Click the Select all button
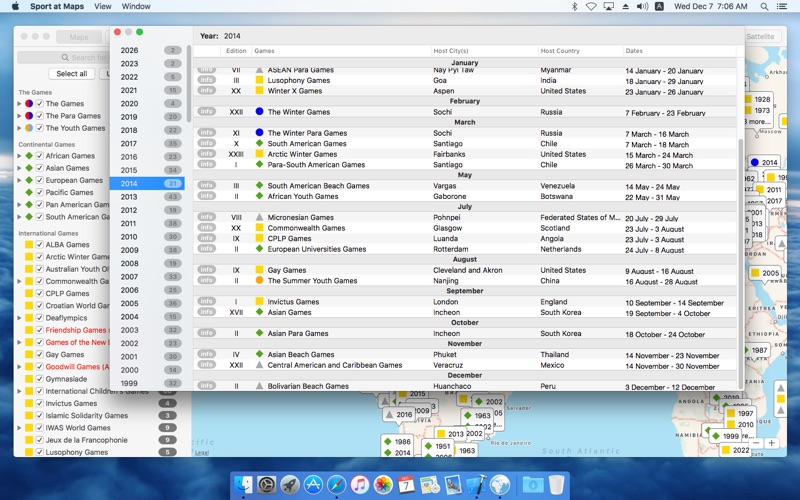The width and height of the screenshot is (800, 500). pos(71,73)
